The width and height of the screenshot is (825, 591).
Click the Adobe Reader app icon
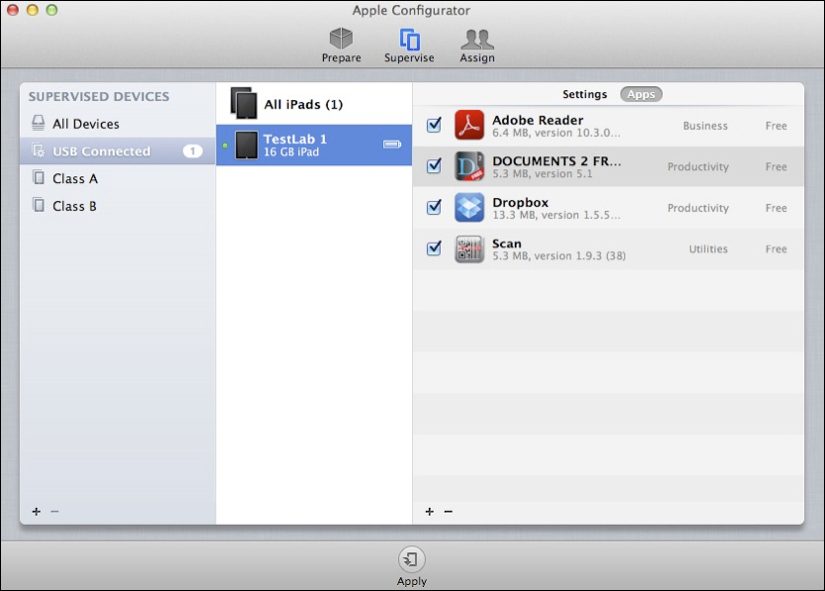pos(469,125)
